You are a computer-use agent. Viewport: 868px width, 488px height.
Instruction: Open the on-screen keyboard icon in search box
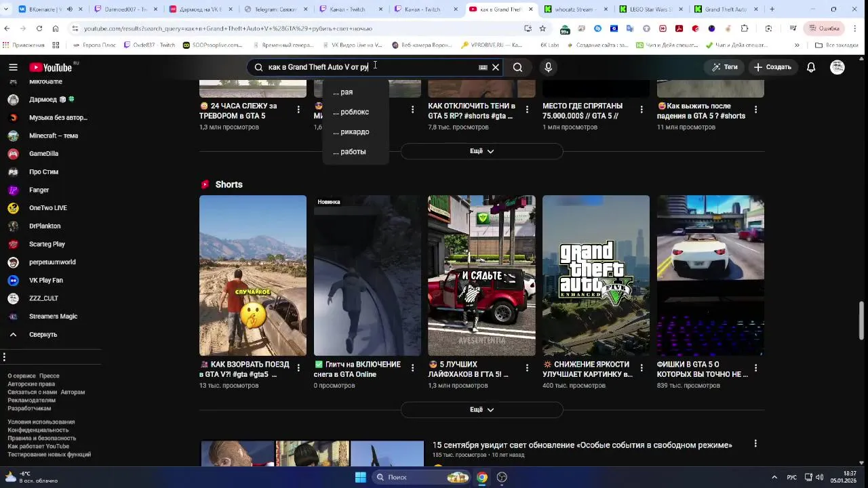tap(483, 67)
